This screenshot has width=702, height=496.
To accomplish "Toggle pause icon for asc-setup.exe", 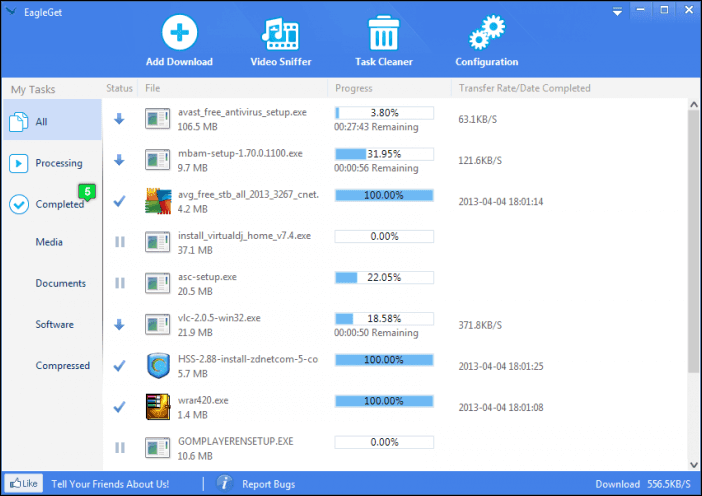I will [120, 283].
